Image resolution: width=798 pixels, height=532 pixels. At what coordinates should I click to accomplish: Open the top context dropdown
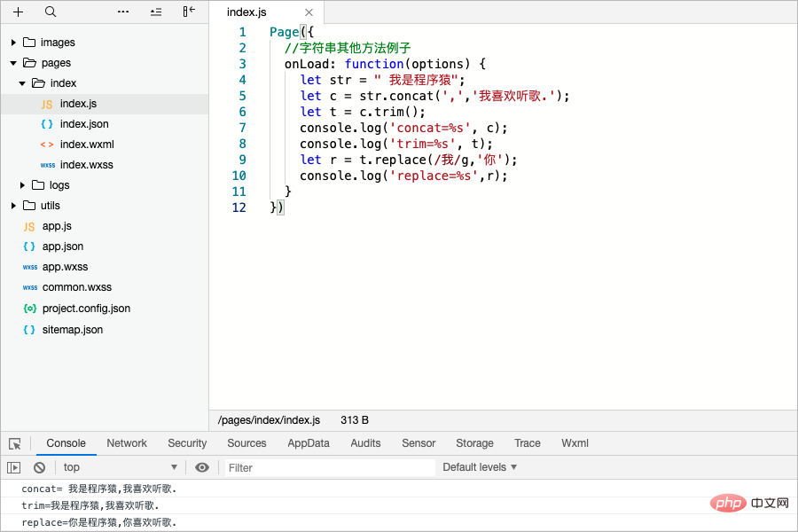(x=120, y=467)
